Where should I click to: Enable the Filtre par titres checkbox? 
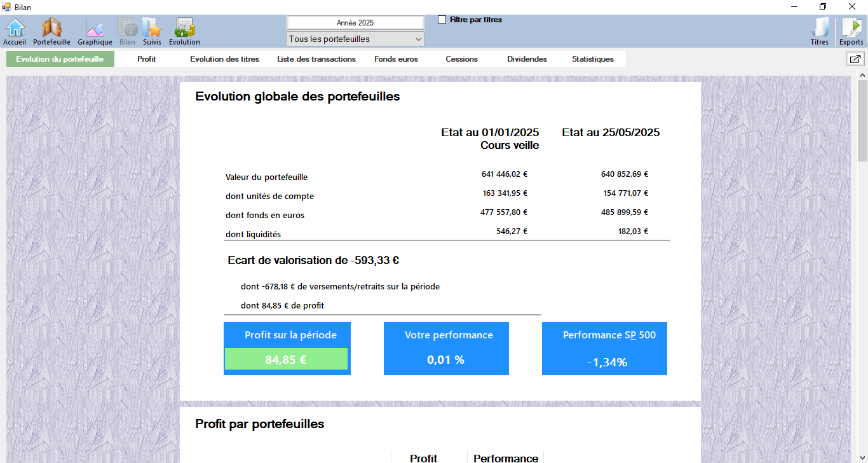(x=442, y=20)
